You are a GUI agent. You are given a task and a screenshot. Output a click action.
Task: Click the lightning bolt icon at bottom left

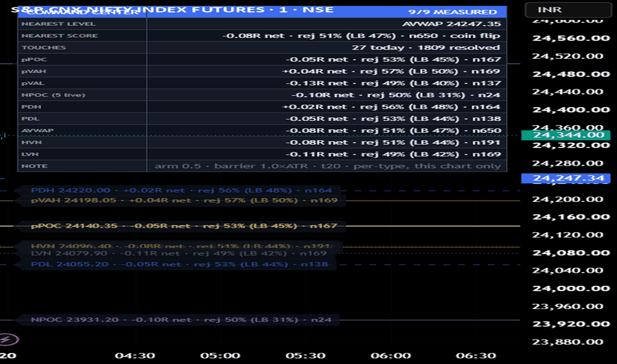click(x=8, y=340)
